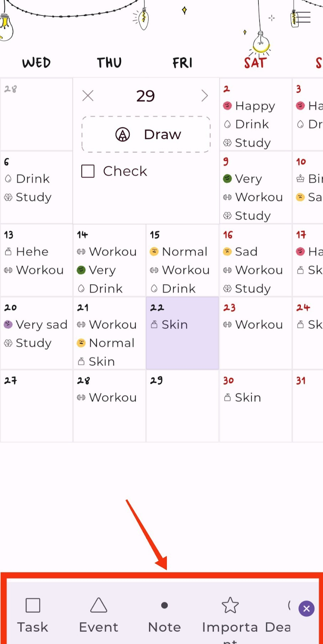This screenshot has width=323, height=644.
Task: Select the empty day 27 cell
Action: point(36,407)
